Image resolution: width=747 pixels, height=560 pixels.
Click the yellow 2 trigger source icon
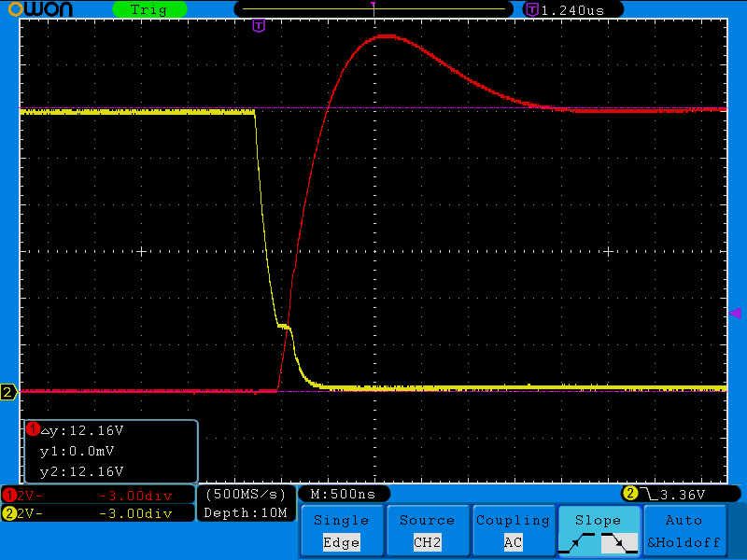pyautogui.click(x=629, y=494)
